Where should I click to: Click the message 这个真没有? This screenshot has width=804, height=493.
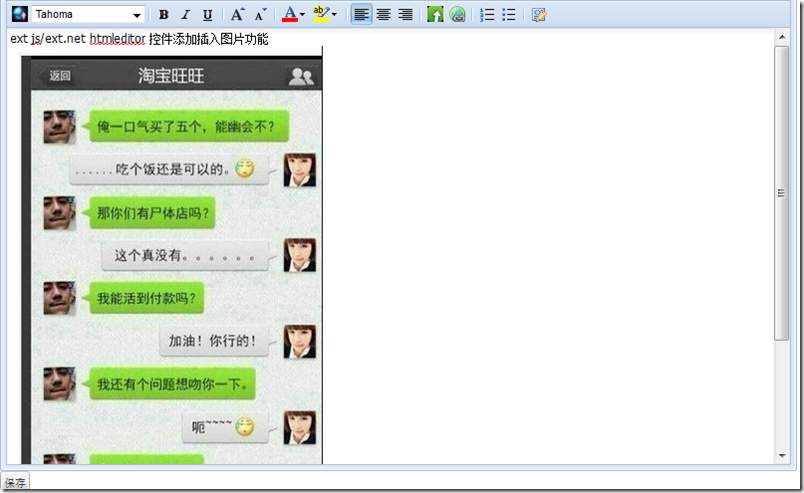(x=187, y=255)
